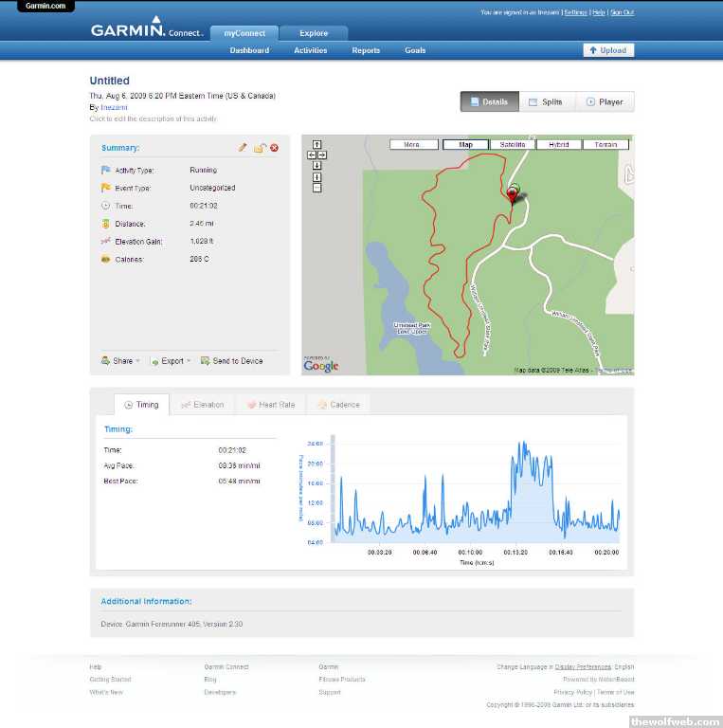Switch to the Elevation chart tab

click(203, 405)
